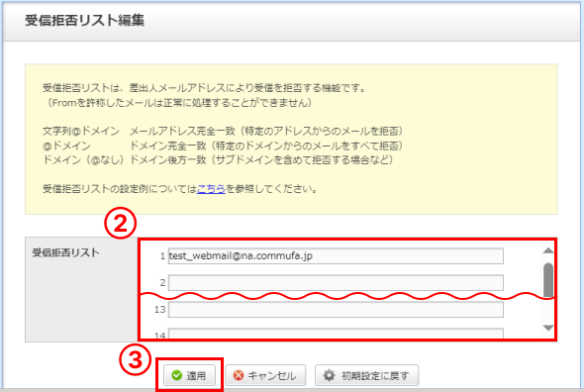584x392 pixels.
Task: Click the 適用 apply button
Action: coord(190,375)
